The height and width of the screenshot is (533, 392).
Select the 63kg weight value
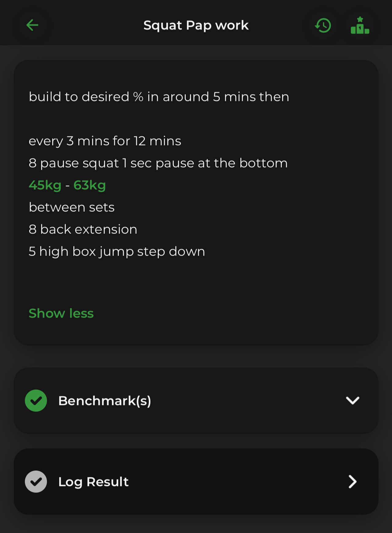coord(90,185)
